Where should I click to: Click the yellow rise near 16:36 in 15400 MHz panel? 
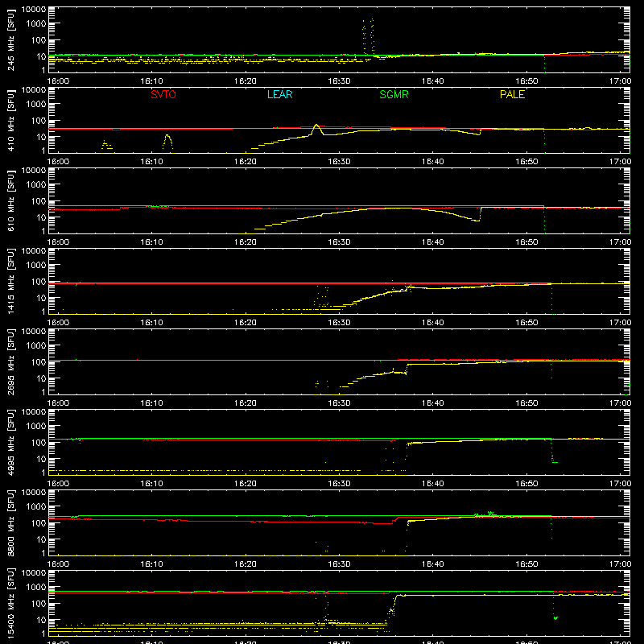(393, 610)
